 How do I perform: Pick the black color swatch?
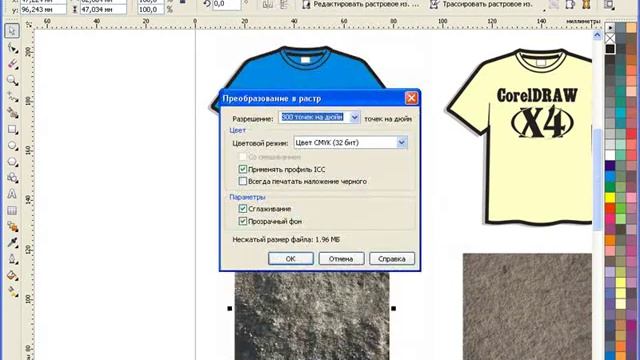[610, 49]
